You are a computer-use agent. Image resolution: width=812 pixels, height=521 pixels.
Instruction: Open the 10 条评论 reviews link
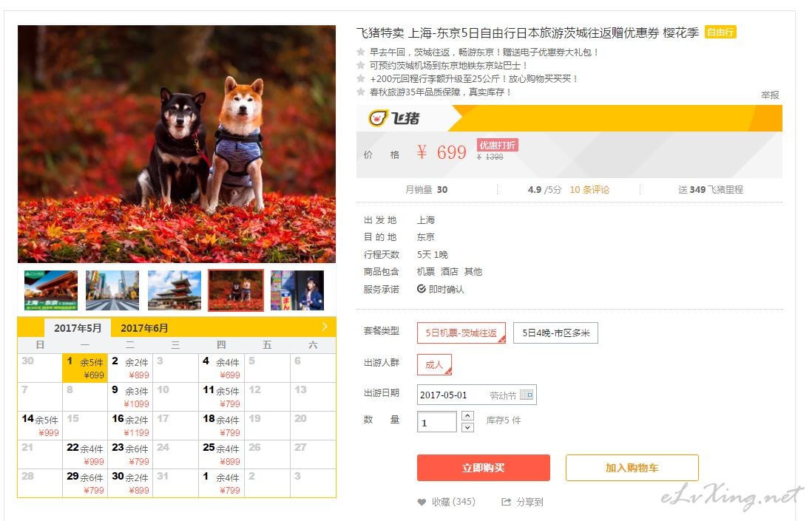point(589,189)
